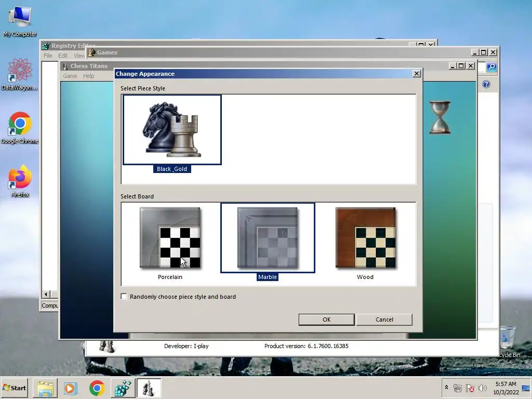
Task: Click the Product version: 6.1.7600.16385 text
Action: click(x=307, y=346)
